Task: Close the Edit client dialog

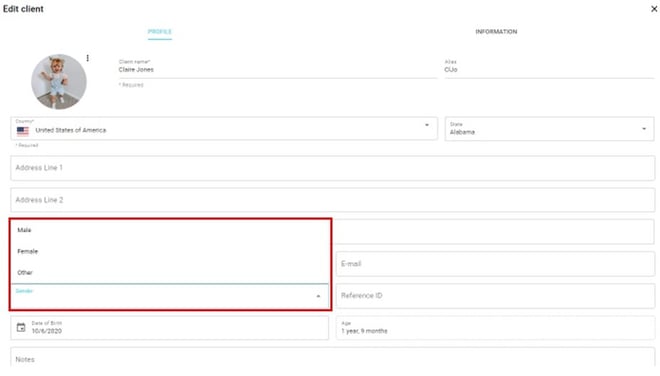Action: [x=654, y=9]
